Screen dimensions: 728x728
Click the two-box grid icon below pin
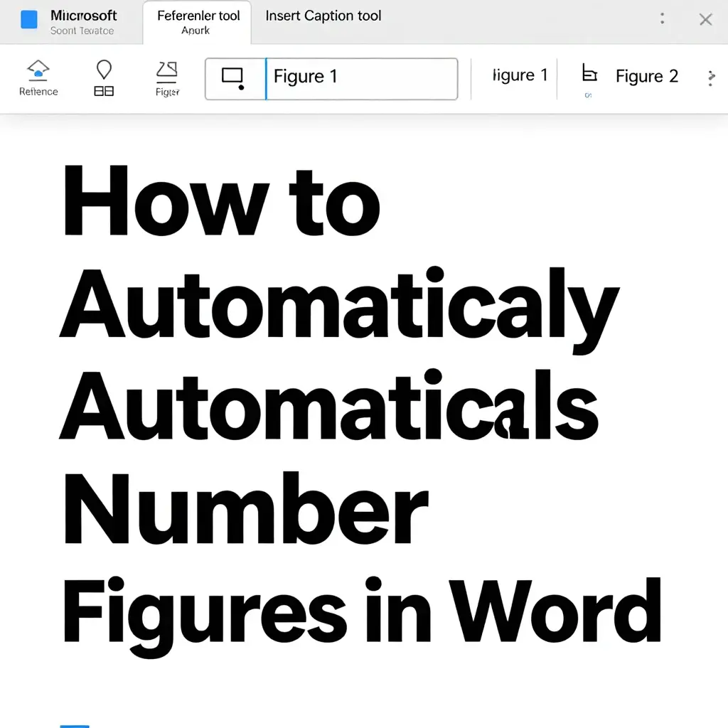(x=104, y=91)
